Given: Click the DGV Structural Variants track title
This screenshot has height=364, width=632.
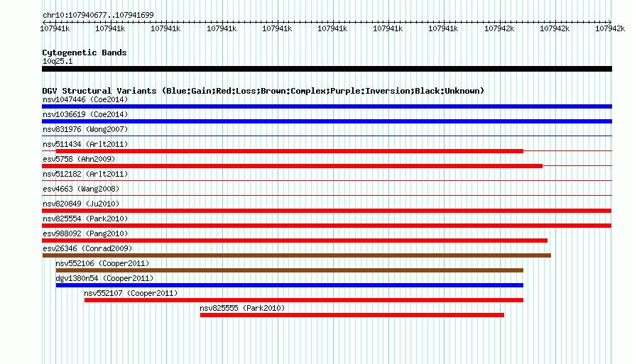Looking at the screenshot, I should (x=263, y=91).
